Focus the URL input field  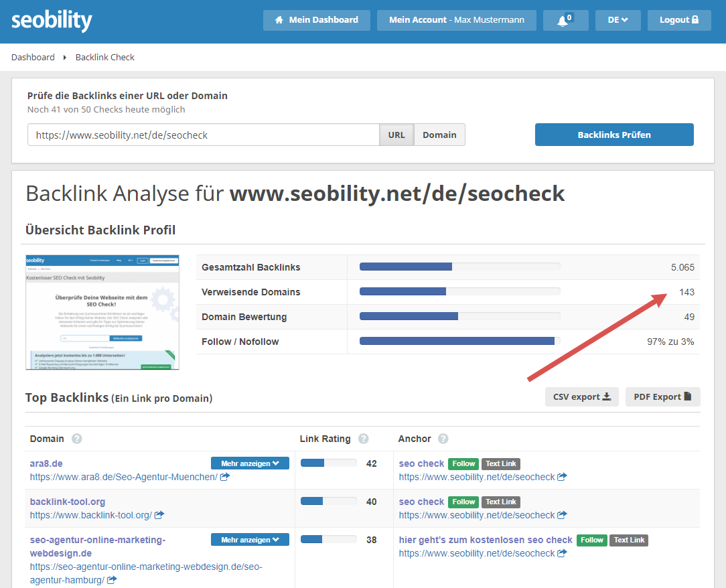click(203, 135)
